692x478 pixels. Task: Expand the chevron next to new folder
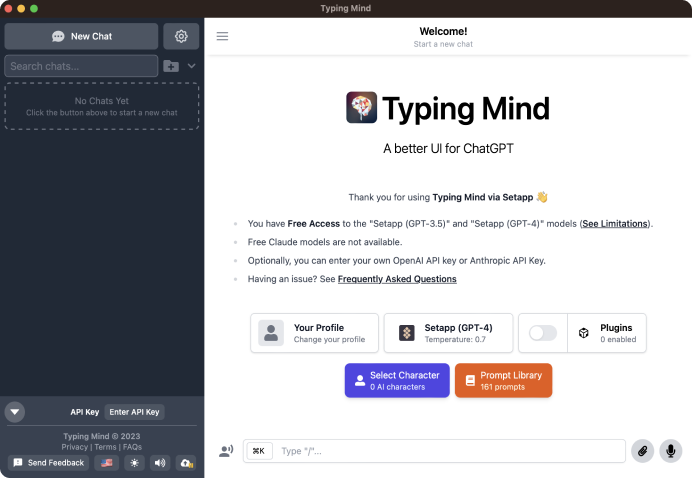[x=191, y=66]
